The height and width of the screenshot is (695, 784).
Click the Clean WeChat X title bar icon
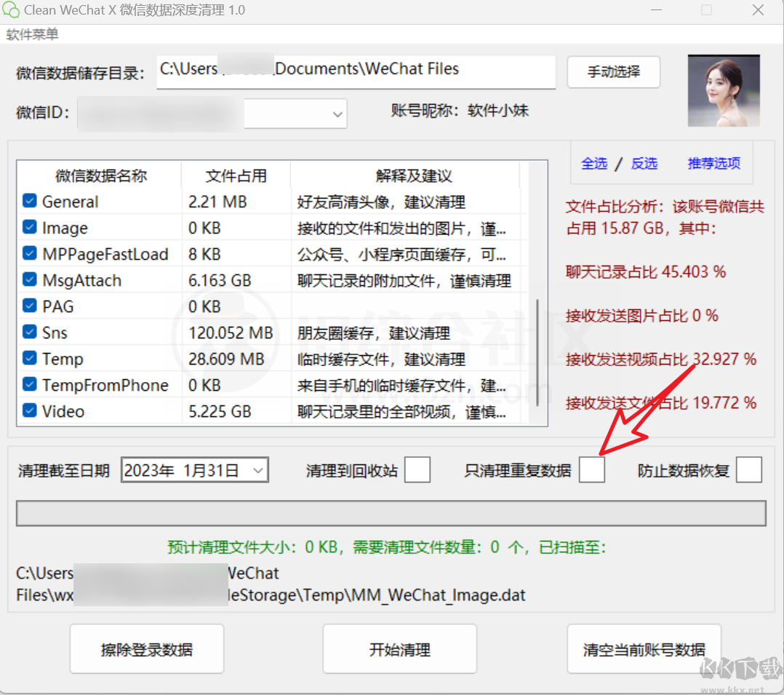(x=12, y=10)
